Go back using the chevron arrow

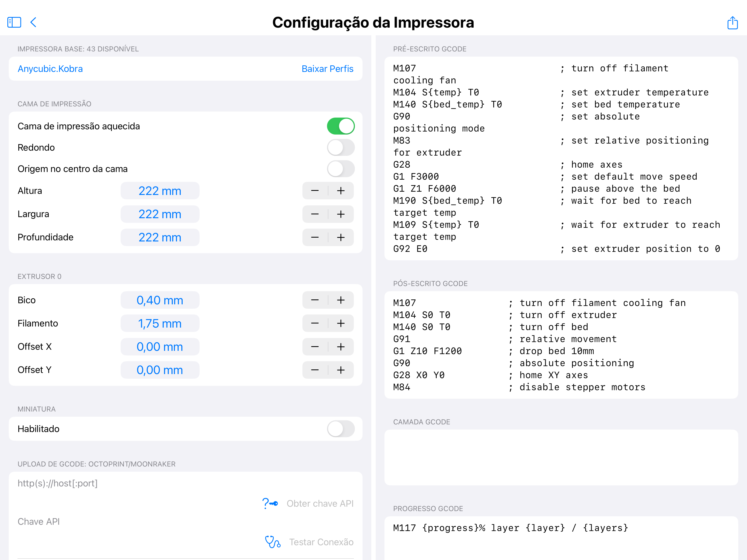click(33, 22)
